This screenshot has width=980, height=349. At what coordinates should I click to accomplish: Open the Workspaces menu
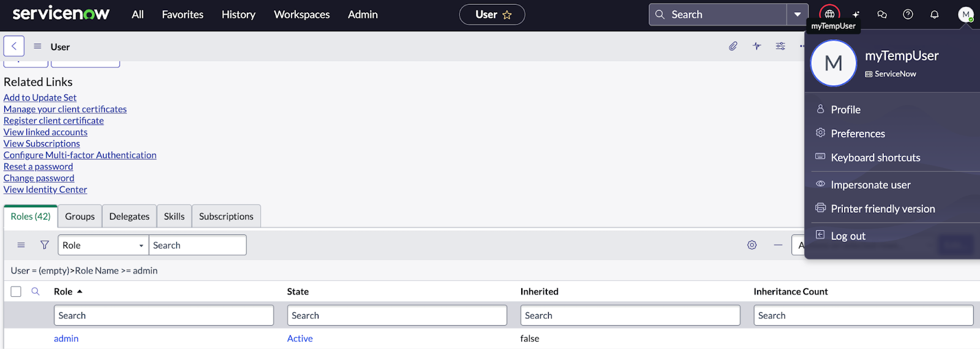click(302, 14)
